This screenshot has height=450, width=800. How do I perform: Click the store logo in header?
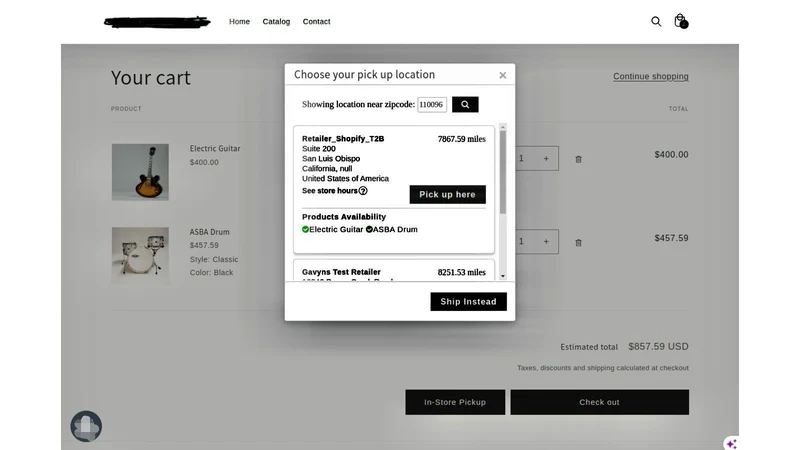157,22
